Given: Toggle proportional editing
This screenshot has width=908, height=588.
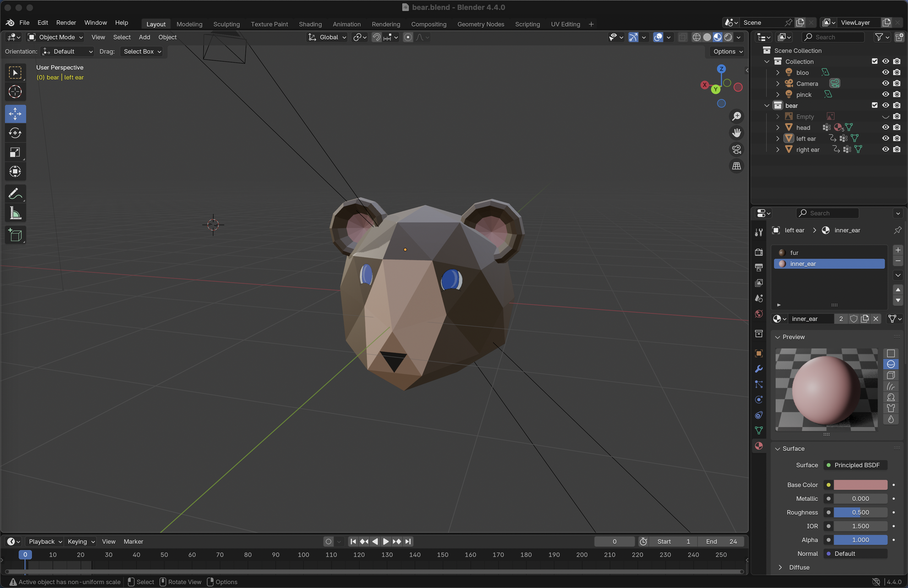Looking at the screenshot, I should pos(408,37).
